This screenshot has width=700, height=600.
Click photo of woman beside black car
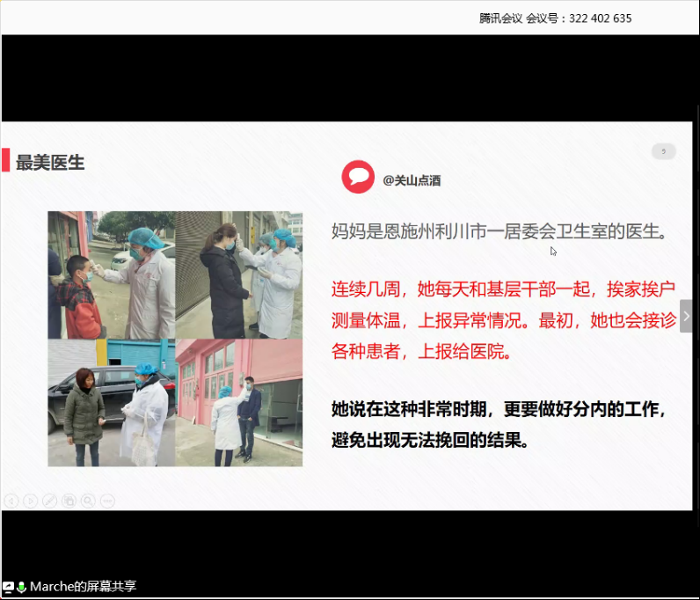(x=112, y=403)
